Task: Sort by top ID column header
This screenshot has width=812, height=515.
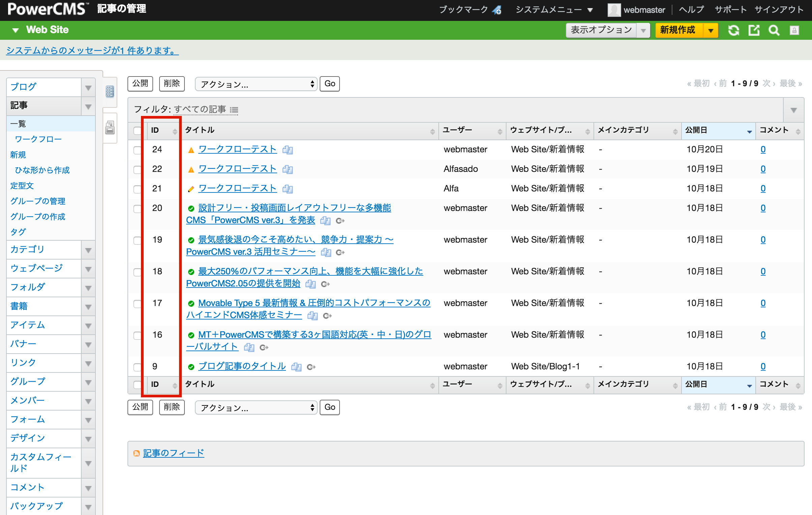Action: coord(163,131)
